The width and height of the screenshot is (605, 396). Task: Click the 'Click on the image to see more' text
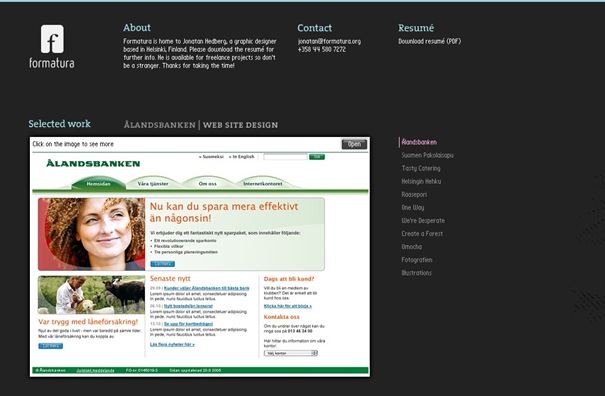click(73, 144)
